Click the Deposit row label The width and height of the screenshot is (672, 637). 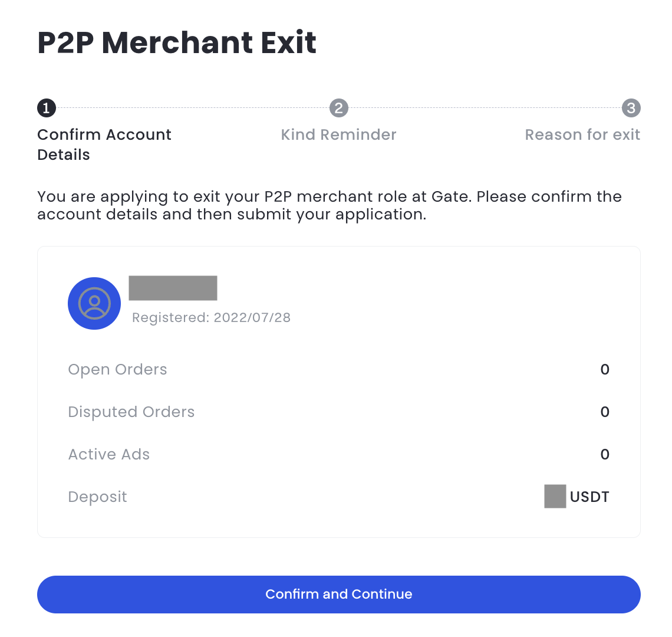click(97, 496)
